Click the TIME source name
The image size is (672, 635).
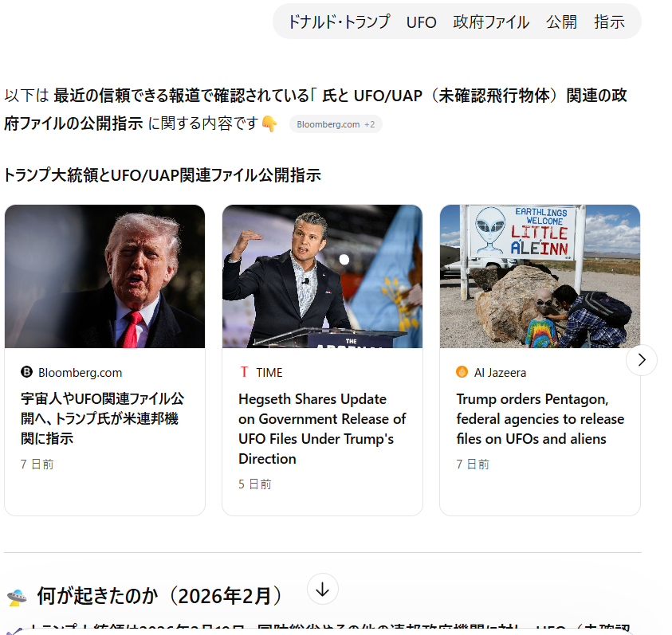269,373
